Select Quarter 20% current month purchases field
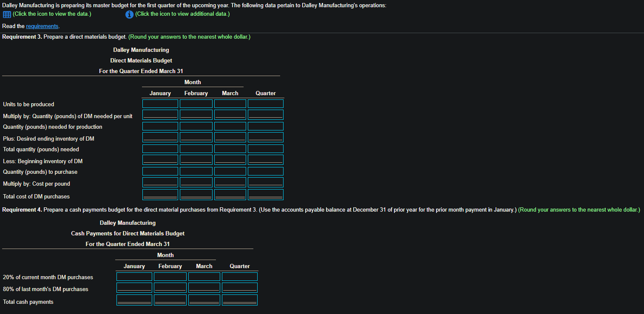 [240, 277]
